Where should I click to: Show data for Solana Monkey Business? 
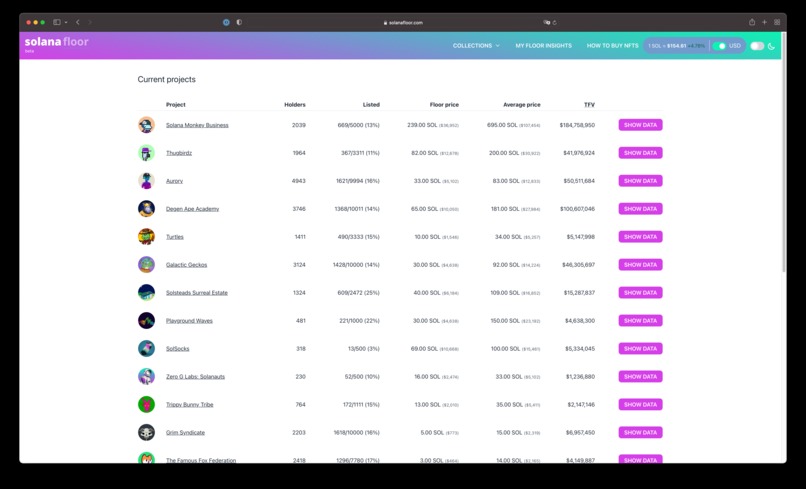point(640,125)
